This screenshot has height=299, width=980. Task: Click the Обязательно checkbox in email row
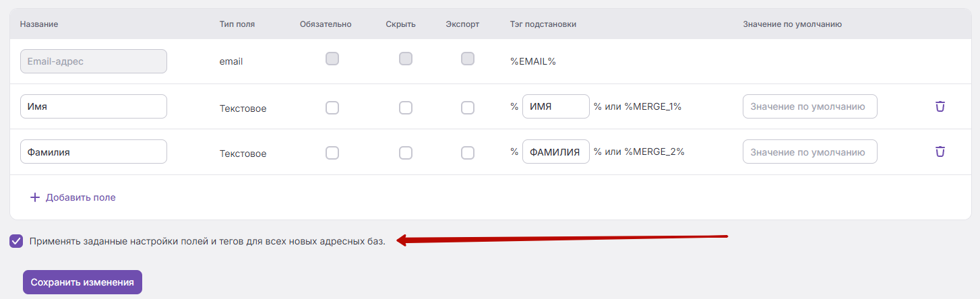point(332,59)
